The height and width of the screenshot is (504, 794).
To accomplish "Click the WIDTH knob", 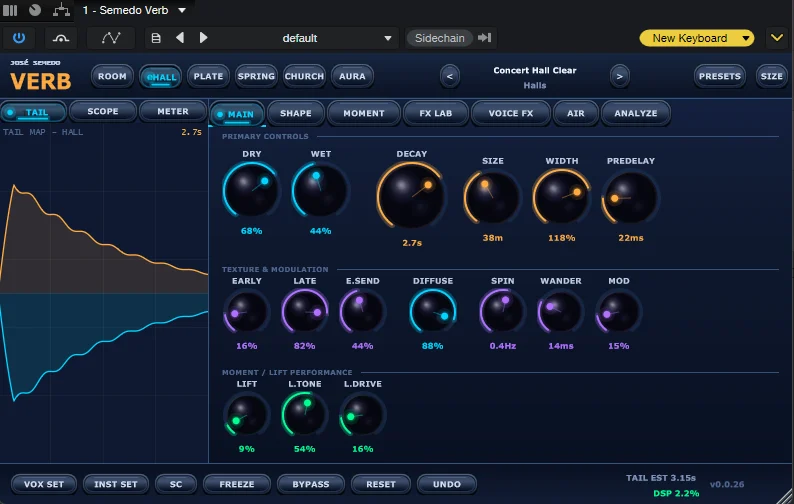I will click(x=561, y=198).
